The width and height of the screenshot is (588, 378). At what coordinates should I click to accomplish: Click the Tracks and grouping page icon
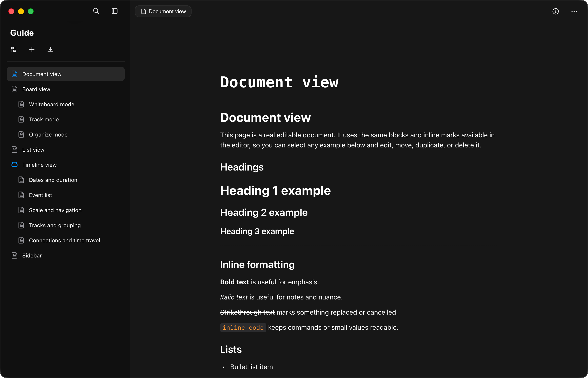[x=21, y=225]
